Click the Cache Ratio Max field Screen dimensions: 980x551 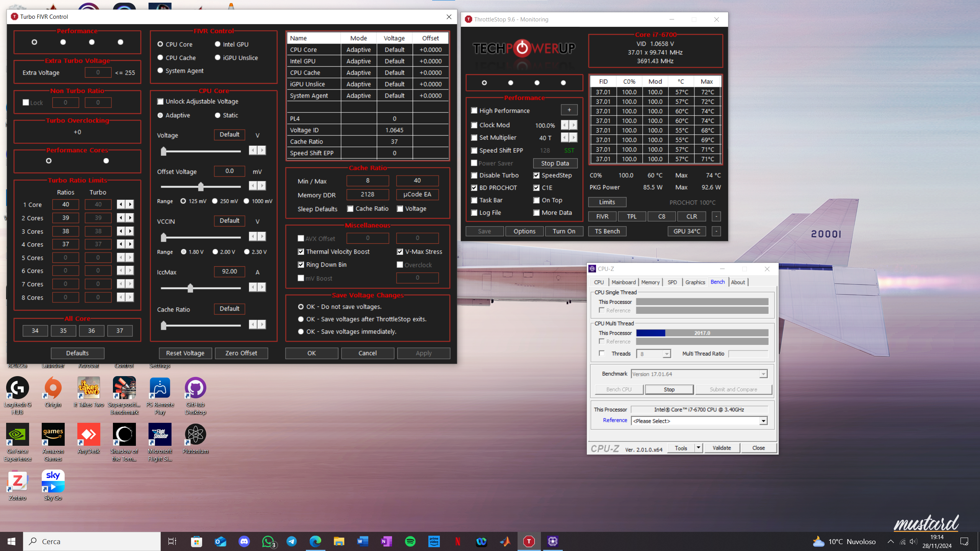click(x=417, y=180)
